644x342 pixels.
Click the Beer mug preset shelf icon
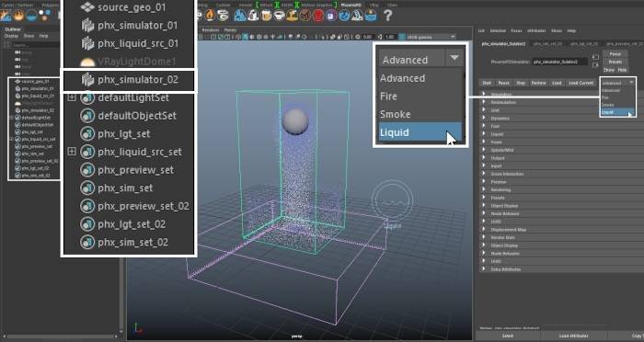point(267,16)
